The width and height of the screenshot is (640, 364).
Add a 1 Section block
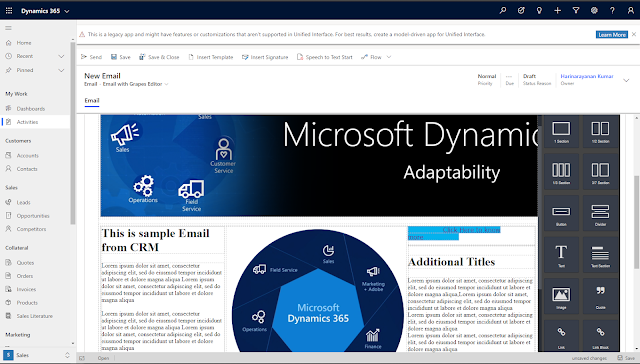561,131
